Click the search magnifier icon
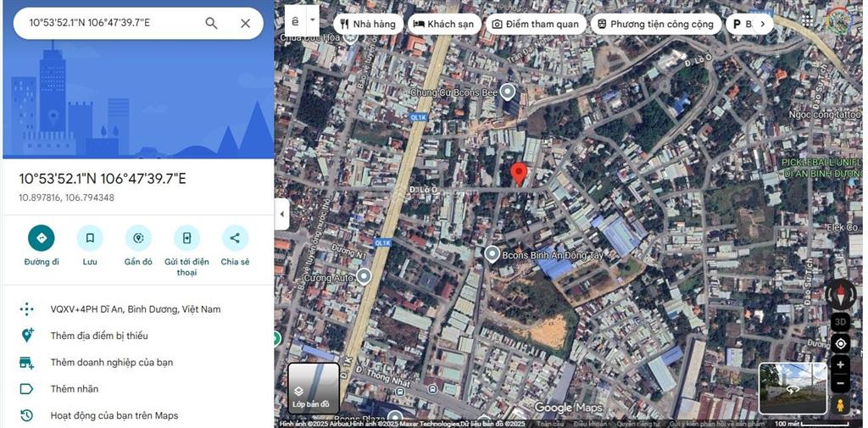The height and width of the screenshot is (428, 868). (x=211, y=23)
